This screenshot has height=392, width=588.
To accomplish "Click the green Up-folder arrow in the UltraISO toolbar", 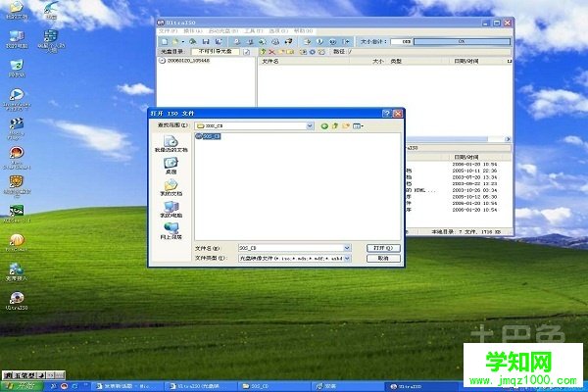I will tap(263, 52).
